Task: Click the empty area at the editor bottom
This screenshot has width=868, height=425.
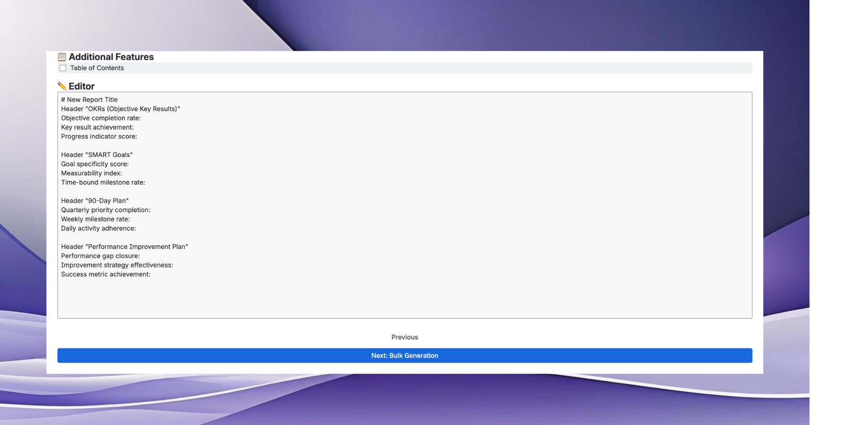Action: 404,300
